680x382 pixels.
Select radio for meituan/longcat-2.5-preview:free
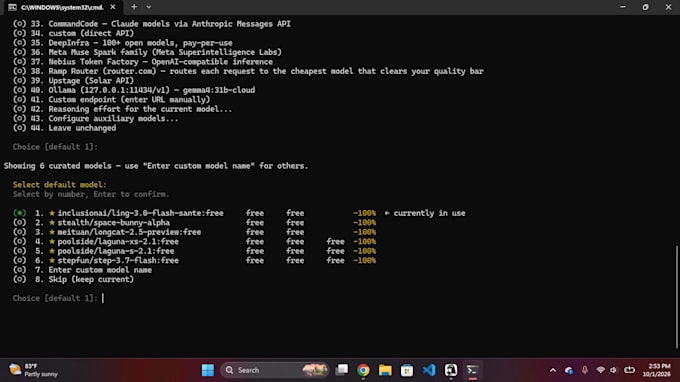pos(19,232)
